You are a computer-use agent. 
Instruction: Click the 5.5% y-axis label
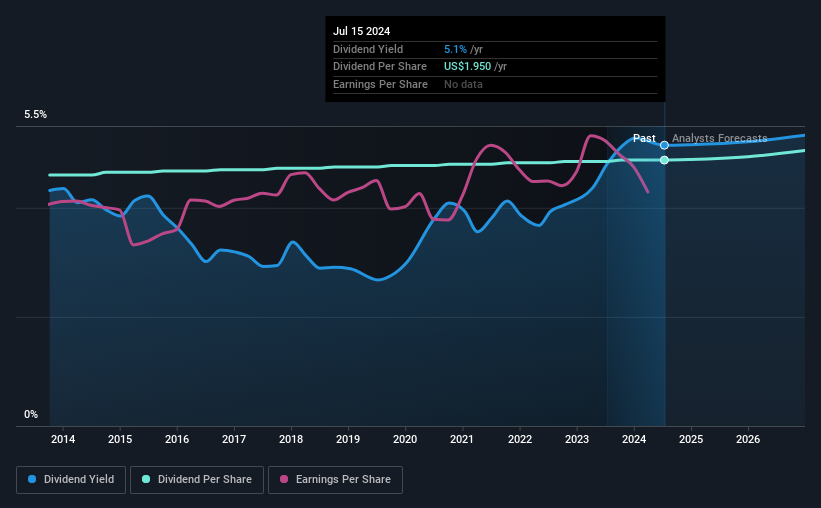point(36,115)
